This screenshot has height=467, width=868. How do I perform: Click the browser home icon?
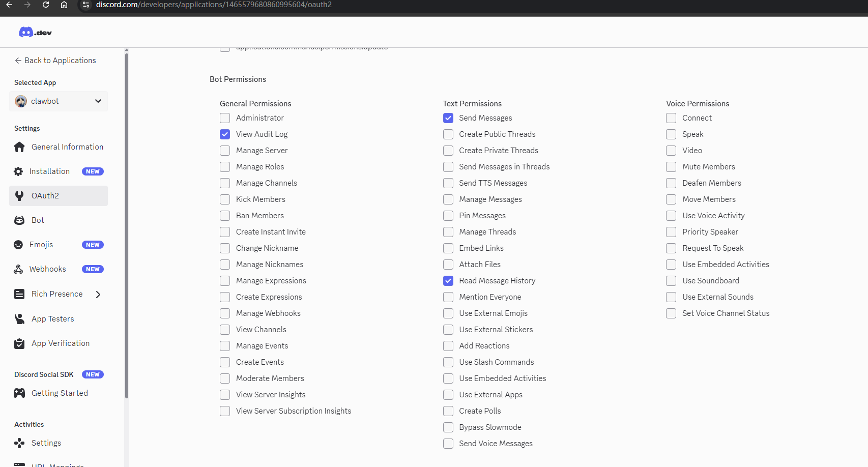tap(64, 5)
